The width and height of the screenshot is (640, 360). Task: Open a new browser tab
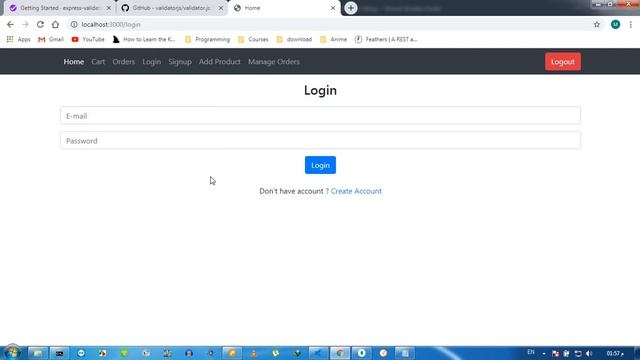point(351,8)
